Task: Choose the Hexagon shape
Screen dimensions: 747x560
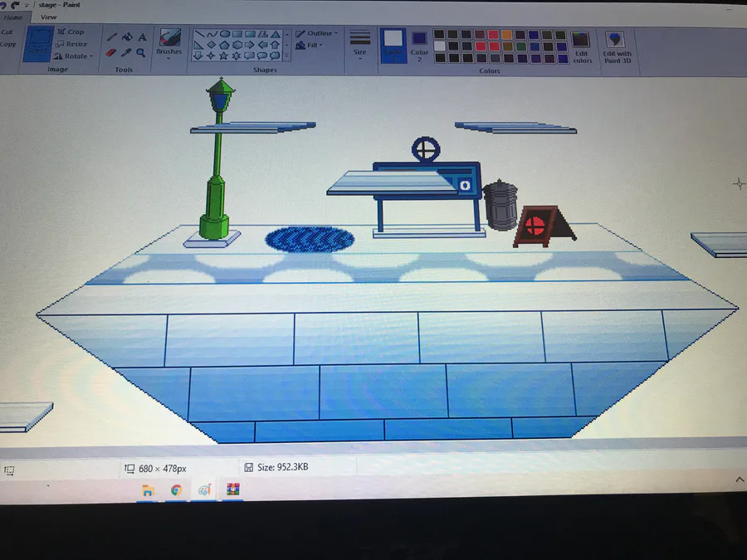Action: coord(237,46)
